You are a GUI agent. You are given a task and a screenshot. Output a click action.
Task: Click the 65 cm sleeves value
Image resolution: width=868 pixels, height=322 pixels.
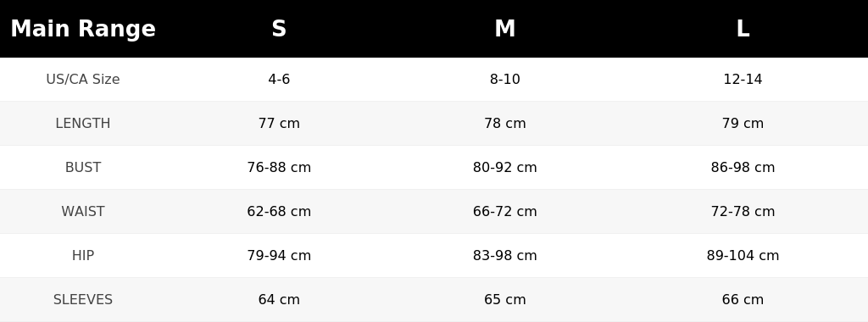505,299
